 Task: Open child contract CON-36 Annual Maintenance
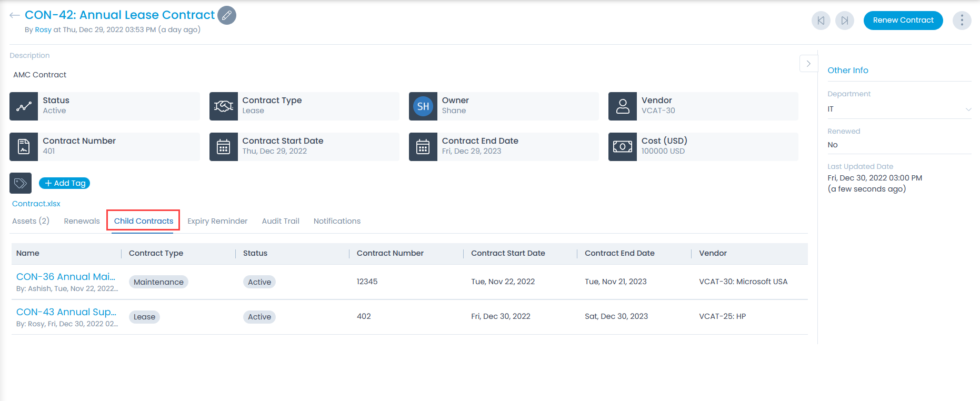click(x=66, y=277)
